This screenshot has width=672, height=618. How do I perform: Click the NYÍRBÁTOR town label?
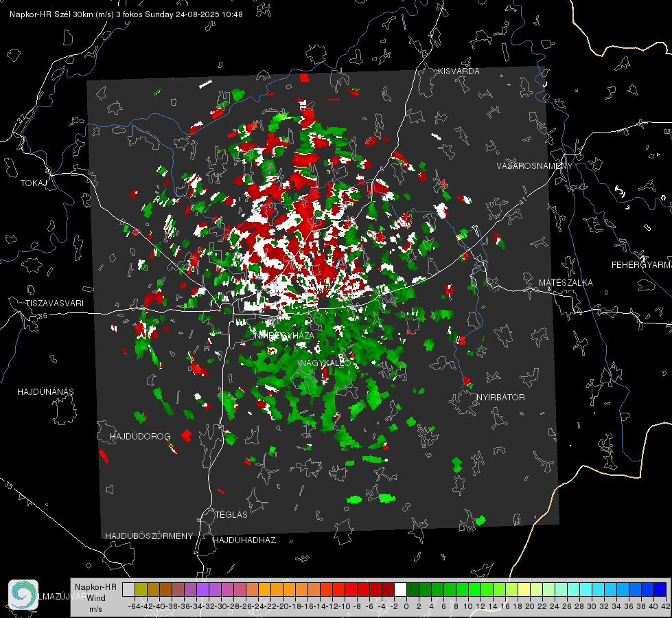(x=500, y=397)
